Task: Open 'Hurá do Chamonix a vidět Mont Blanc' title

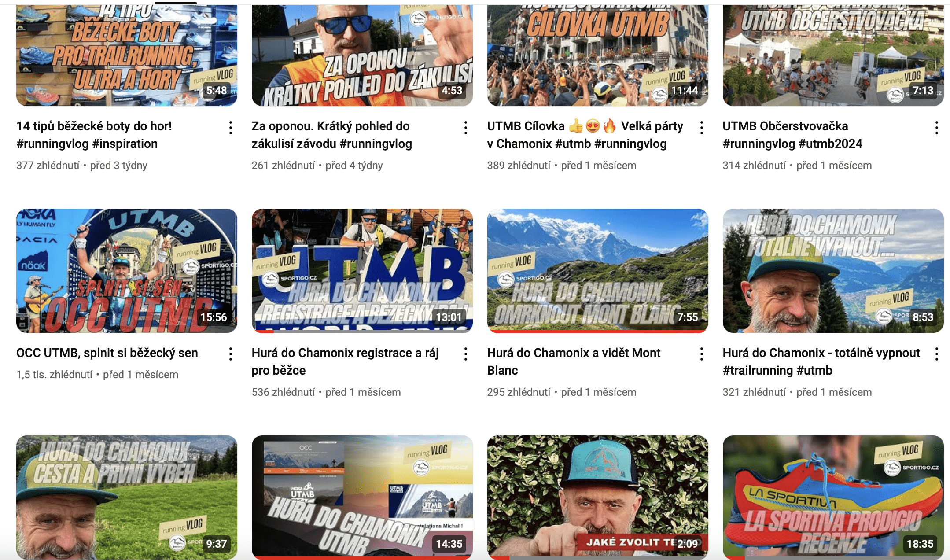Action: (574, 361)
